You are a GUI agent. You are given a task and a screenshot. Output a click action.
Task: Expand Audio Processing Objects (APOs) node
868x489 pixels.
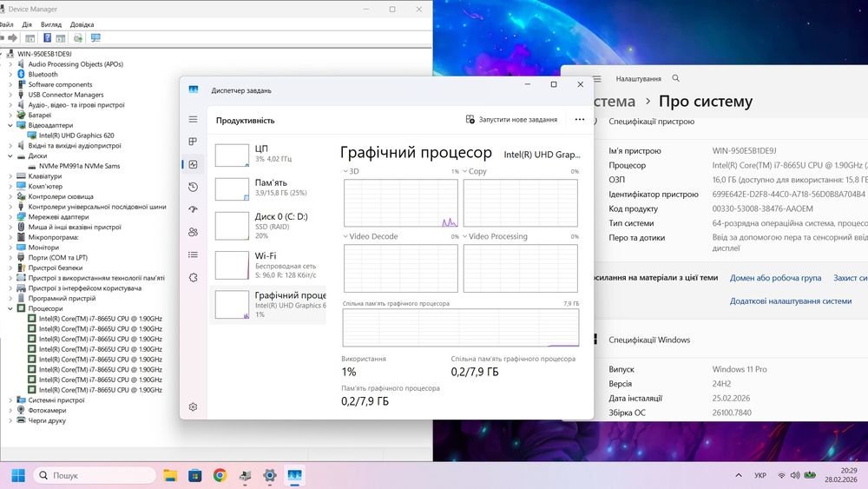pos(10,64)
